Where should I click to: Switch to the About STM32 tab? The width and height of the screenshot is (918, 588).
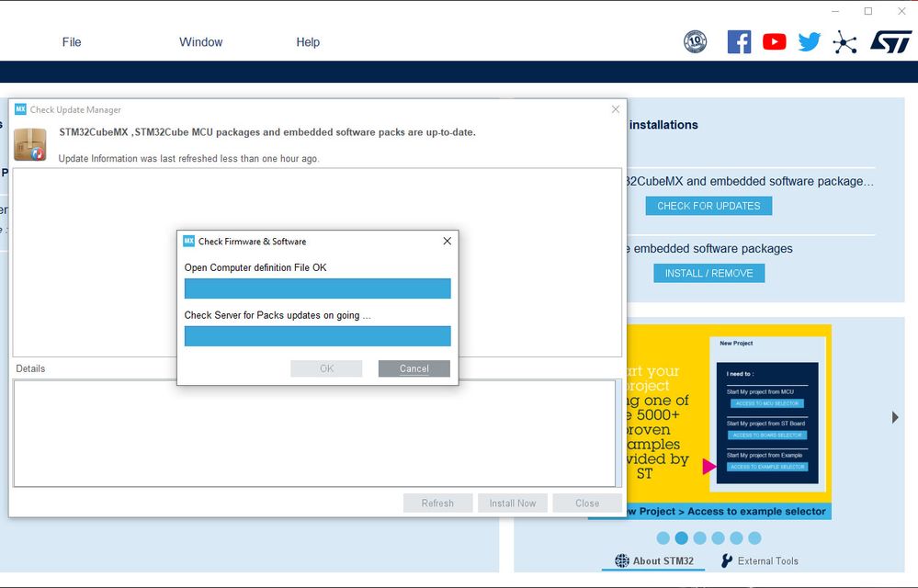coord(654,560)
